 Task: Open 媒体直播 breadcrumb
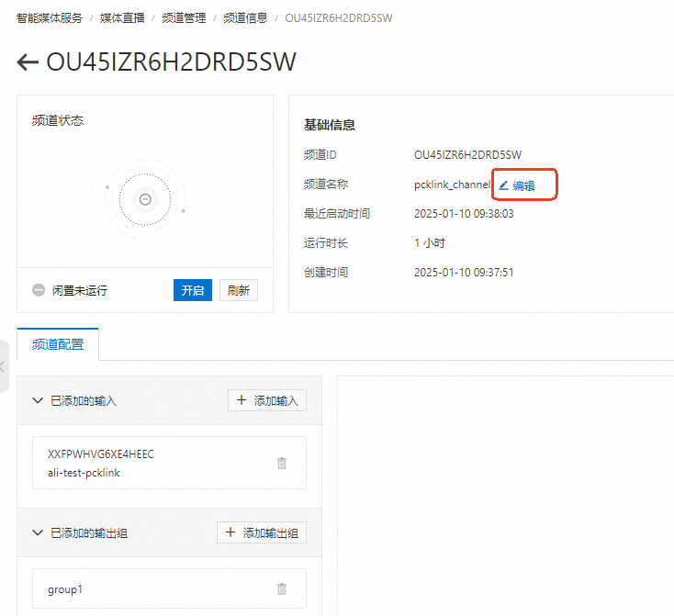pos(122,18)
